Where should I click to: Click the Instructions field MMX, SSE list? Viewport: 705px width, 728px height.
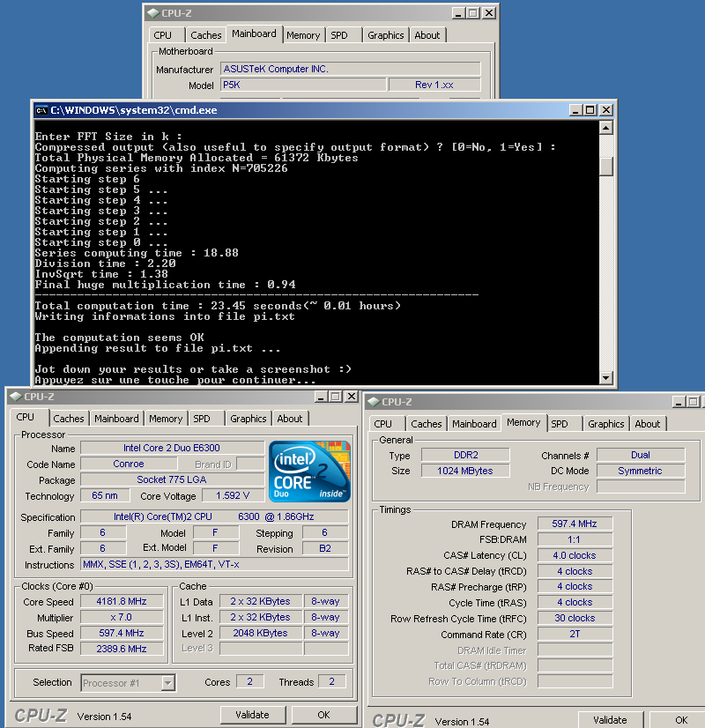coord(214,565)
